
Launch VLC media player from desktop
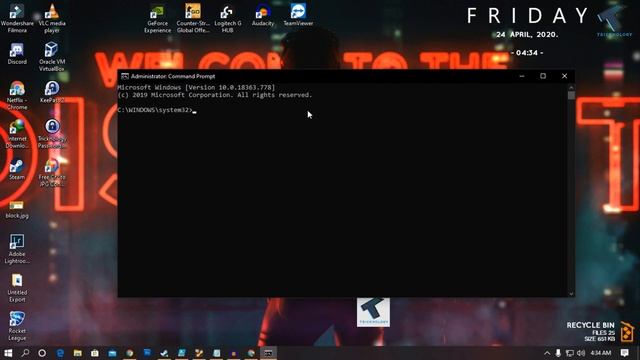(52, 18)
